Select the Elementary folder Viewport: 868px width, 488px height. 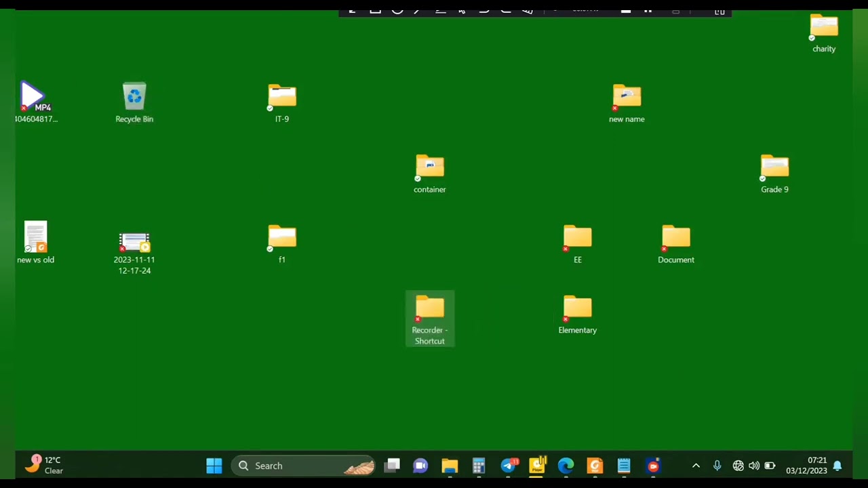pos(578,314)
